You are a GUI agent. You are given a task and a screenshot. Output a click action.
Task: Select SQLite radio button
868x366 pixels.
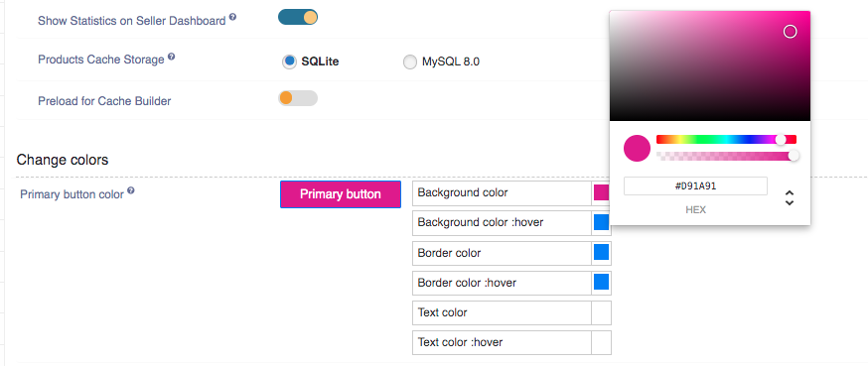point(289,61)
